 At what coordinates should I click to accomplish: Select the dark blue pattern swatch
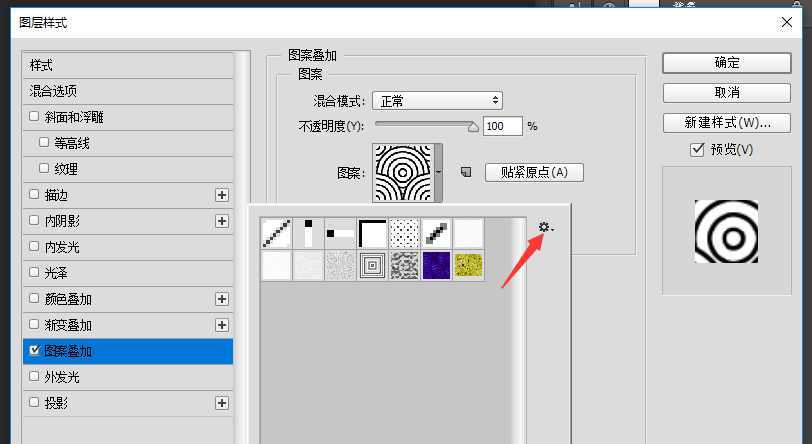437,266
